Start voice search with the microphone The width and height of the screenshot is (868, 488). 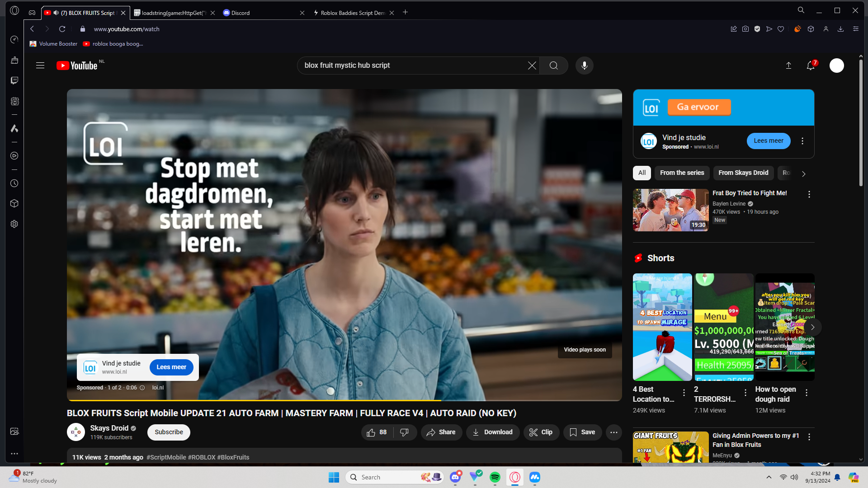tap(585, 66)
